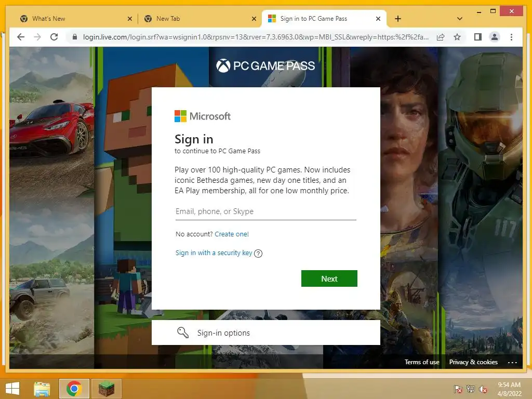Click the address bar URL

point(256,37)
